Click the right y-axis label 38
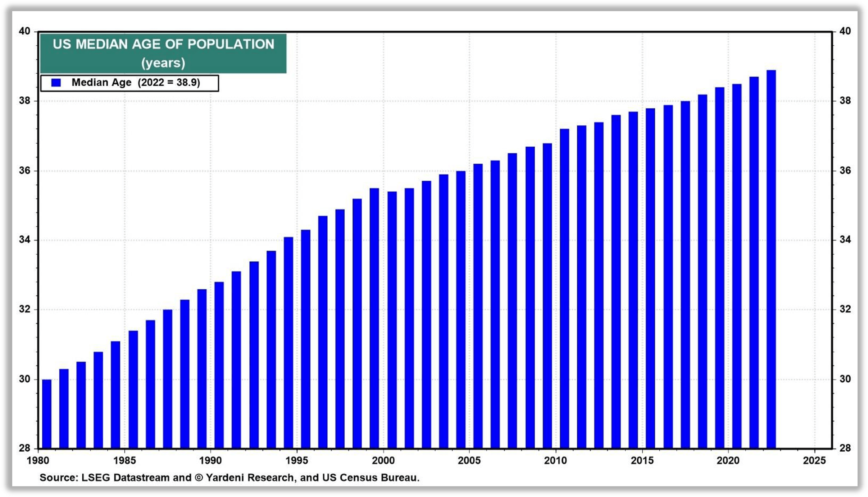The image size is (868, 497). (845, 101)
